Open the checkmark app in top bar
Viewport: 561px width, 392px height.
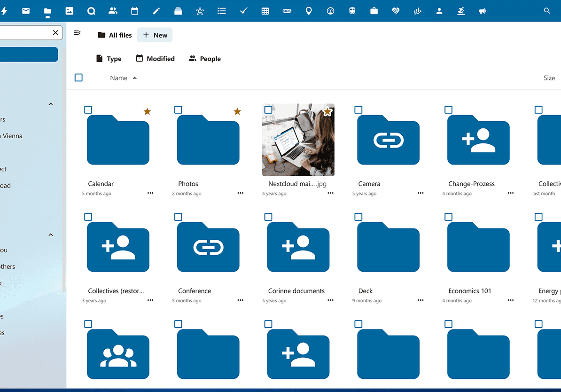(243, 11)
